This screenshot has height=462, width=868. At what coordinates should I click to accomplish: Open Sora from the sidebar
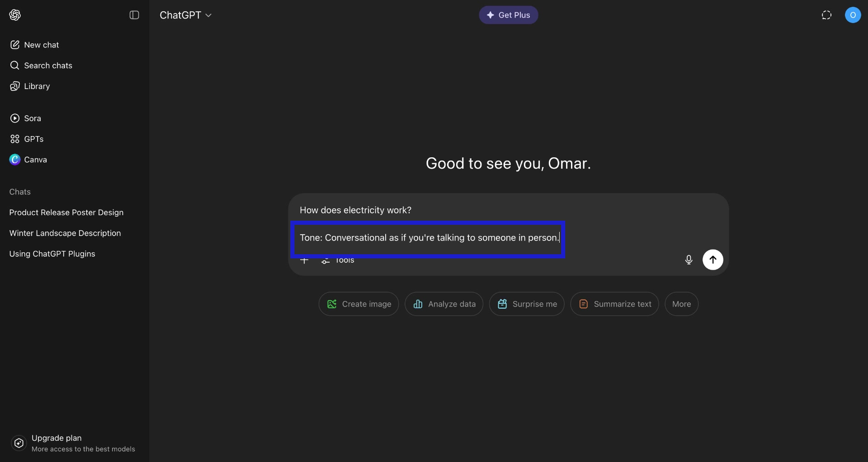[x=33, y=118]
